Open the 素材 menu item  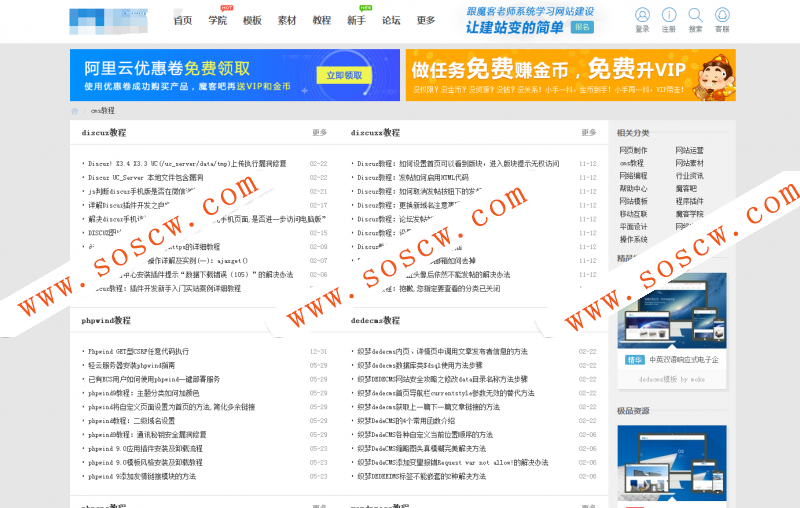coord(287,20)
